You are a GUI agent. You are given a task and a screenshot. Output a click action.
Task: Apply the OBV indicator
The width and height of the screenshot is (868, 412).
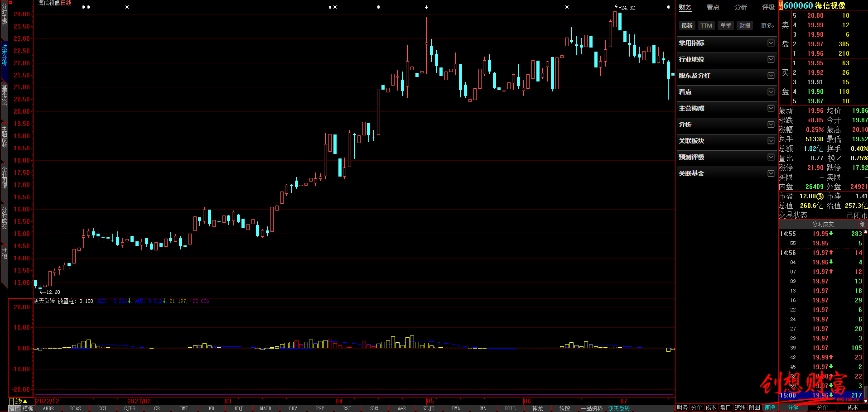(x=293, y=408)
